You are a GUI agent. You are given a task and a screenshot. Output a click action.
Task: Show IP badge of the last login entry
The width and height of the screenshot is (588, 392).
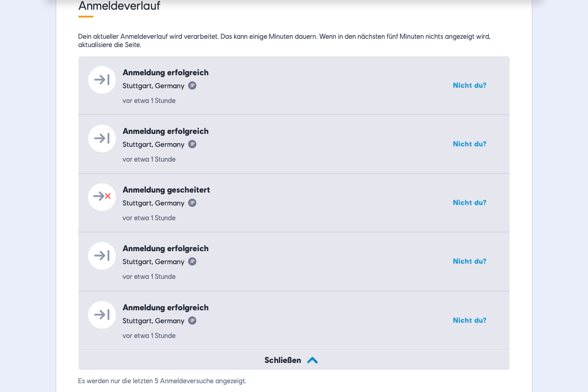point(192,320)
